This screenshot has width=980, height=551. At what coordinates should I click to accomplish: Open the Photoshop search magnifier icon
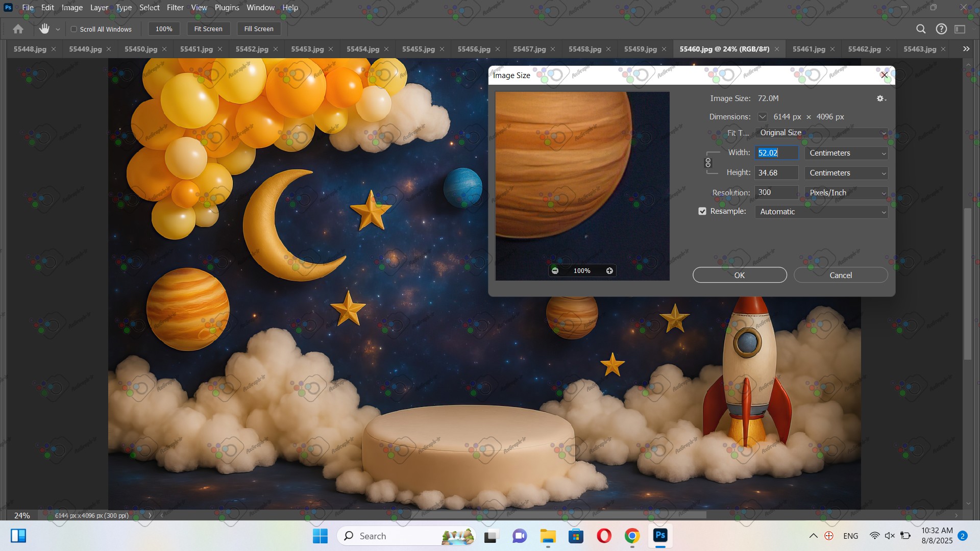coord(921,29)
